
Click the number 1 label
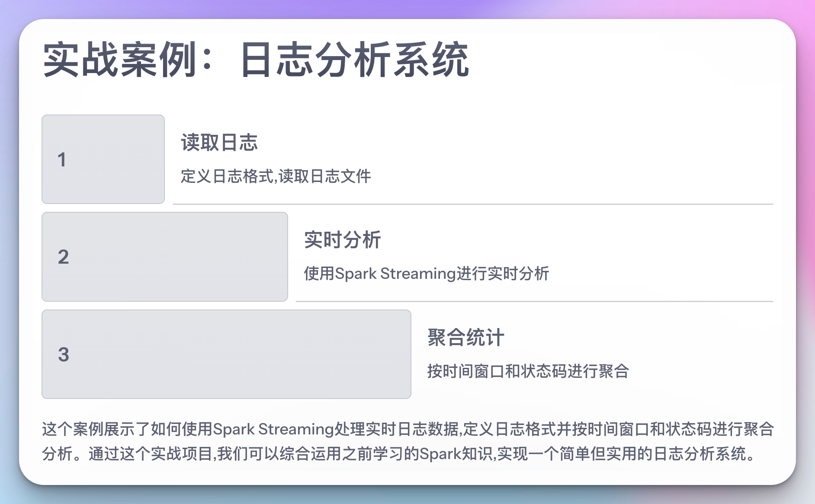click(x=62, y=159)
